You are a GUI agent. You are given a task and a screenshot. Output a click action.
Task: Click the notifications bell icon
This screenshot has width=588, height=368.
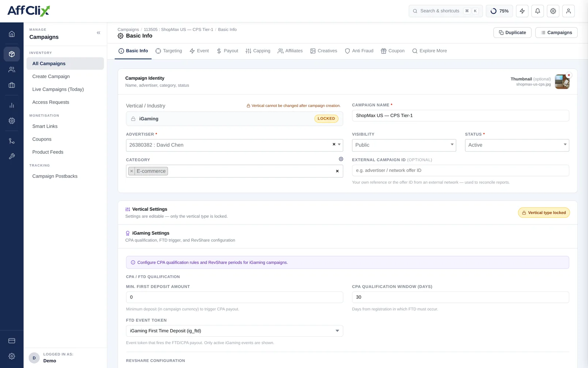point(538,11)
